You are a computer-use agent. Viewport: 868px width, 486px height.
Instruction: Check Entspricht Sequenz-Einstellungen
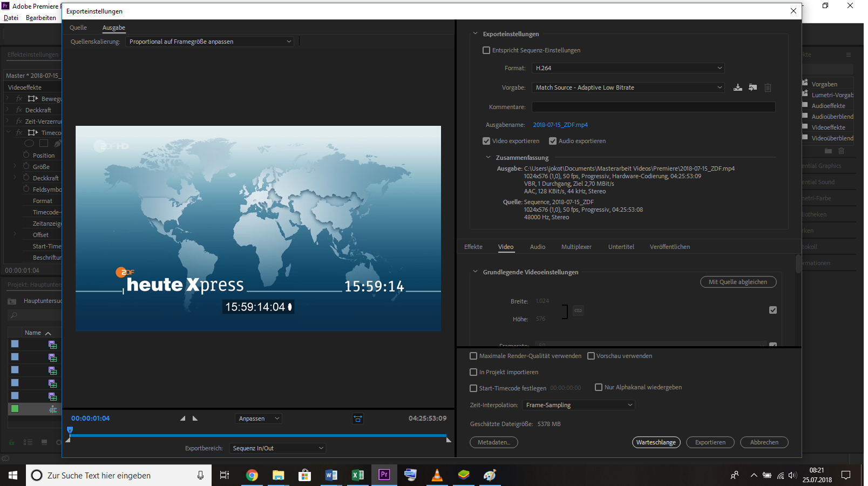coord(486,50)
